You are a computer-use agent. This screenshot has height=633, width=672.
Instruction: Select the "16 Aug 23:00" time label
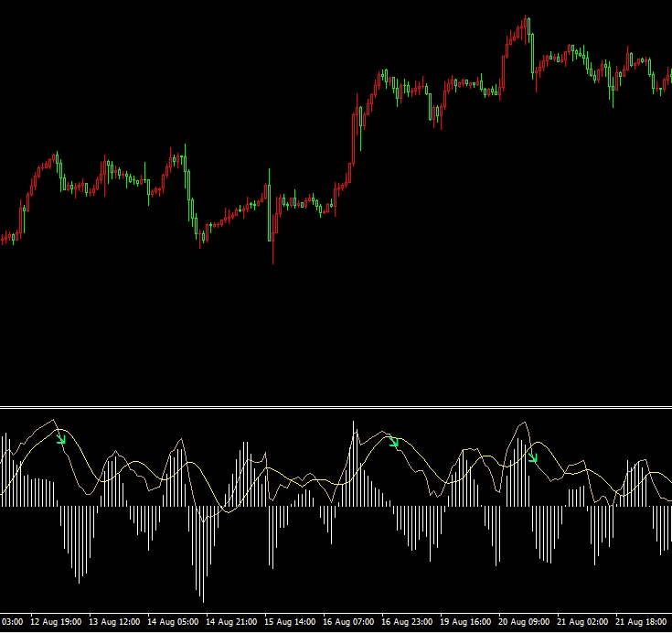pos(407,621)
